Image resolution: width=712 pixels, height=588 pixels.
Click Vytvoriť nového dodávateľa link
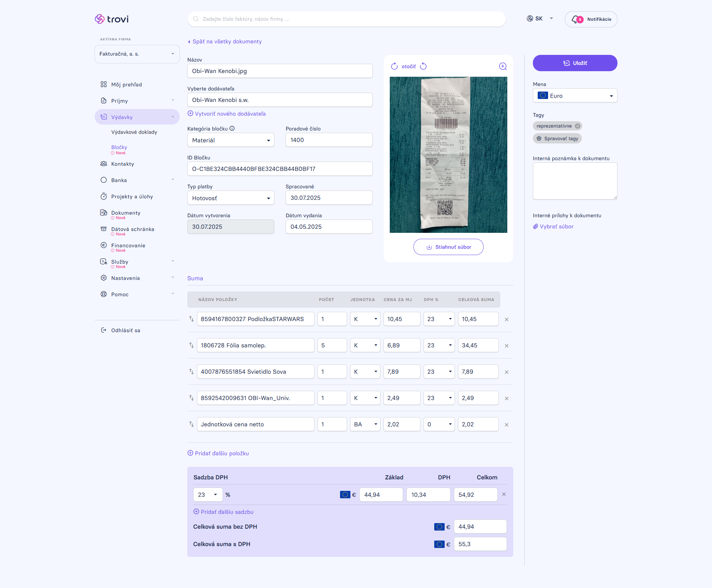coord(227,114)
